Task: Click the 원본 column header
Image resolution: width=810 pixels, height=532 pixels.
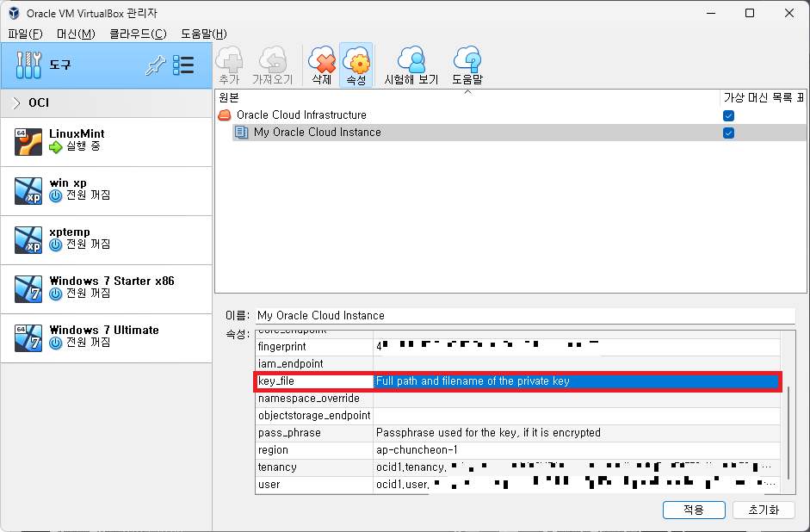Action: click(467, 97)
